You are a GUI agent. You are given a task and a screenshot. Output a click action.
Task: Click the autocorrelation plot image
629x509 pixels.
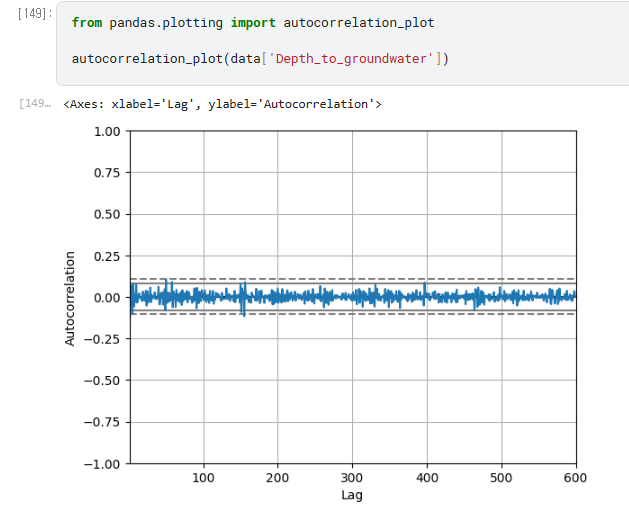click(325, 313)
